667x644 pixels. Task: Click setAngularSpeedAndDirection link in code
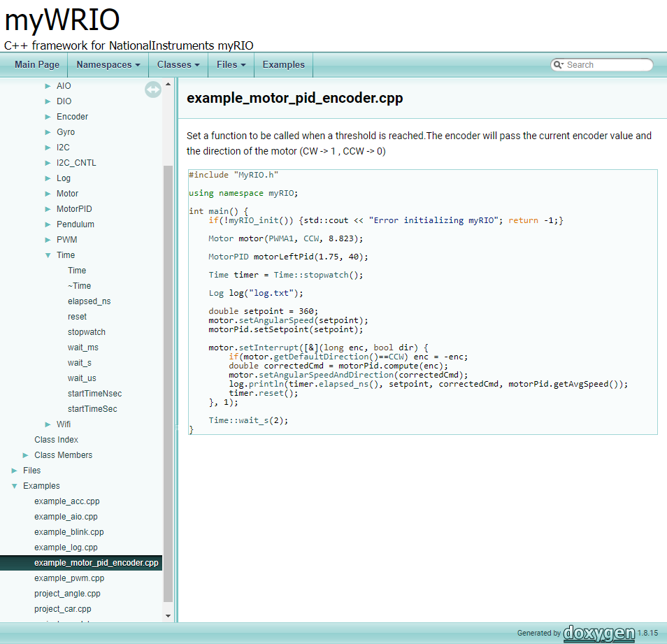click(327, 375)
